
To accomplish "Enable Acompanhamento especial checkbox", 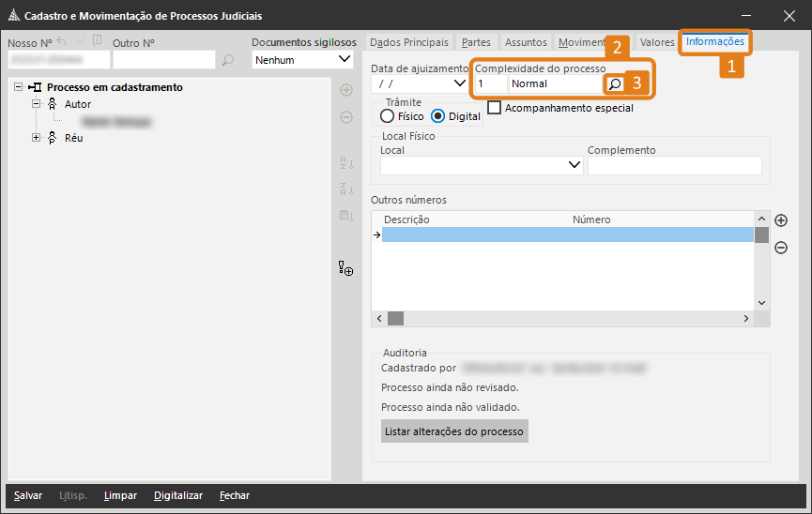I will [x=495, y=108].
